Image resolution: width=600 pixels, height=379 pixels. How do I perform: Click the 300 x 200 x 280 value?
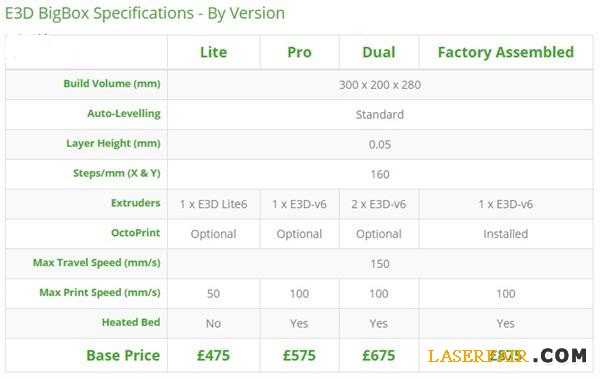380,85
